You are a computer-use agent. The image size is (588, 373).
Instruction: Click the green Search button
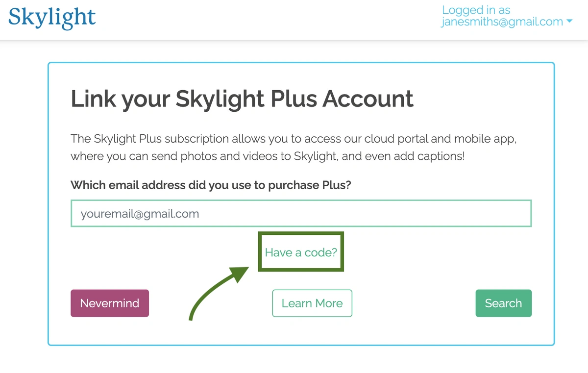click(503, 303)
